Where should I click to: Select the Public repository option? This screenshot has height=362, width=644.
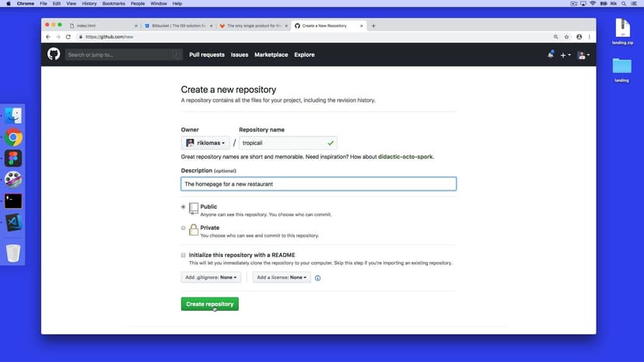[184, 207]
